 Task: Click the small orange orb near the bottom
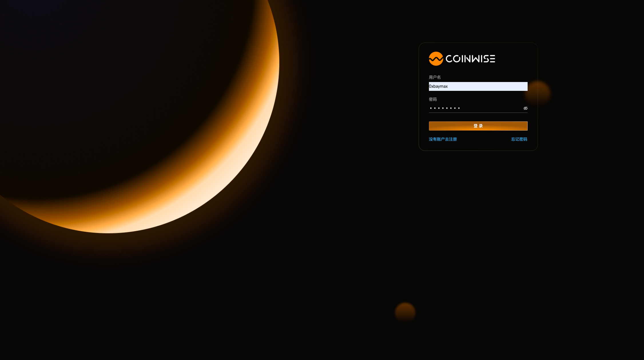tap(405, 313)
